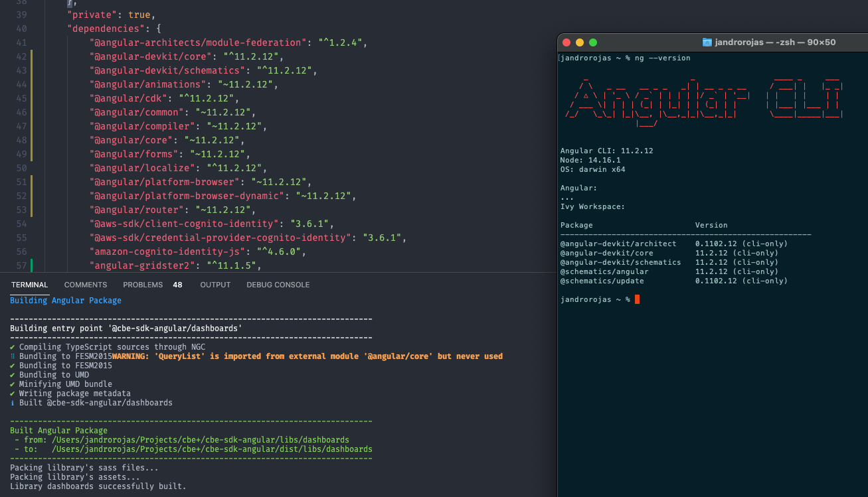
Task: Click the checkmark beside "Writing package metadata"
Action: pyautogui.click(x=13, y=393)
